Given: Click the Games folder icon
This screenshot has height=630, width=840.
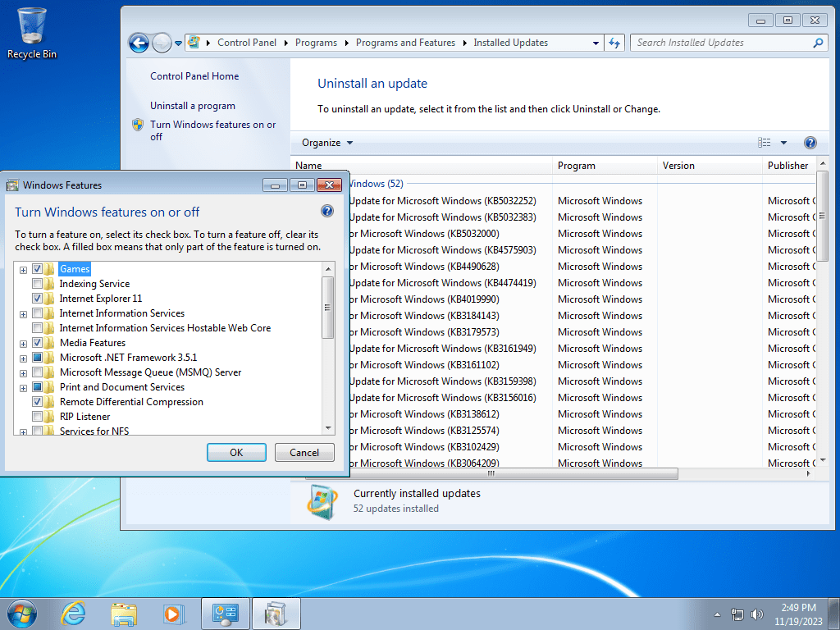Looking at the screenshot, I should [x=49, y=269].
